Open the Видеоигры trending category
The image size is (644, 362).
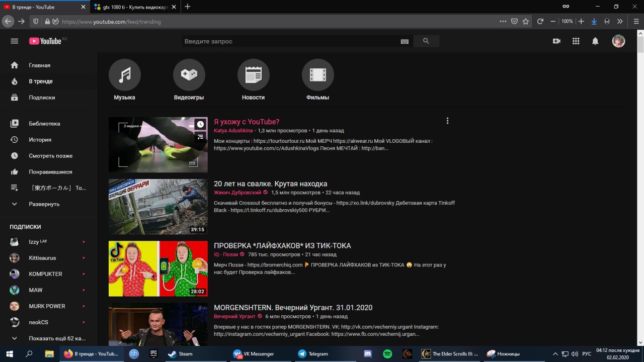click(x=189, y=80)
